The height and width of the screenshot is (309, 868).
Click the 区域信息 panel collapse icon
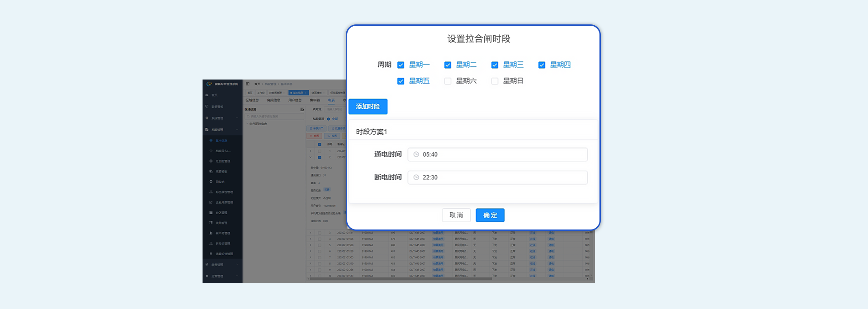302,109
